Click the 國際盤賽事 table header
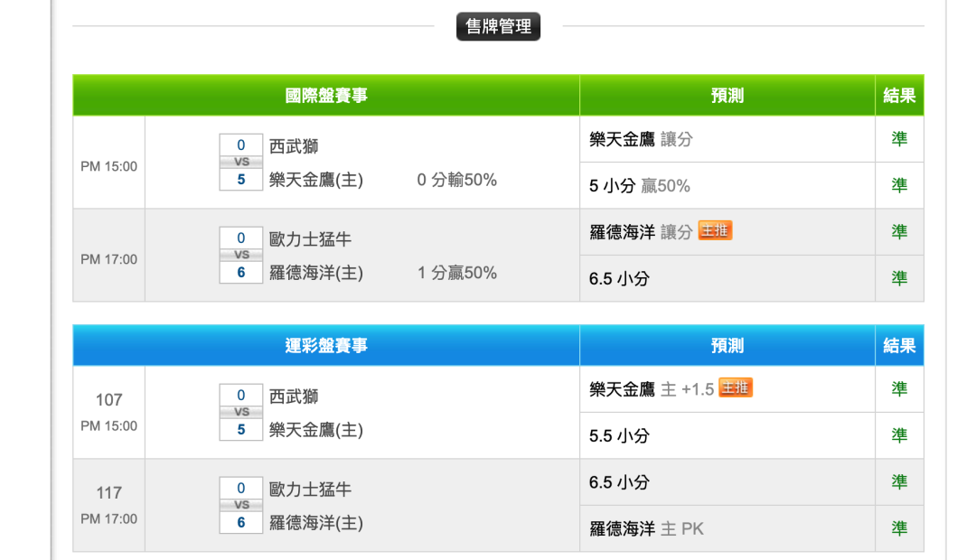976x560 pixels. click(326, 96)
